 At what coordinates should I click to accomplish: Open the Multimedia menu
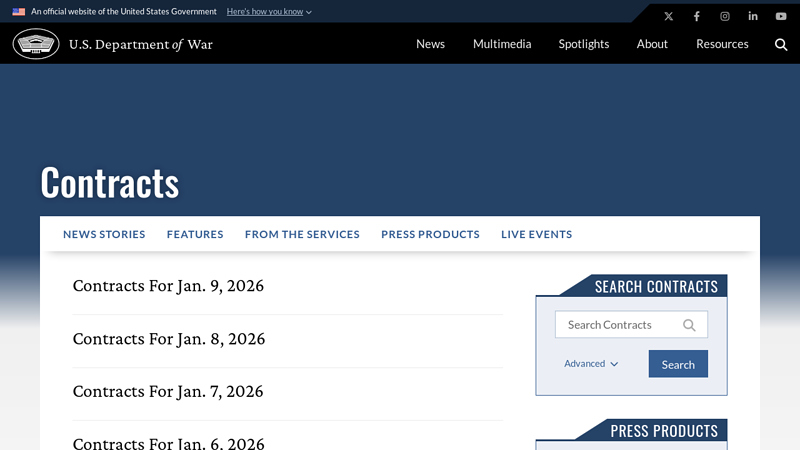click(x=502, y=44)
